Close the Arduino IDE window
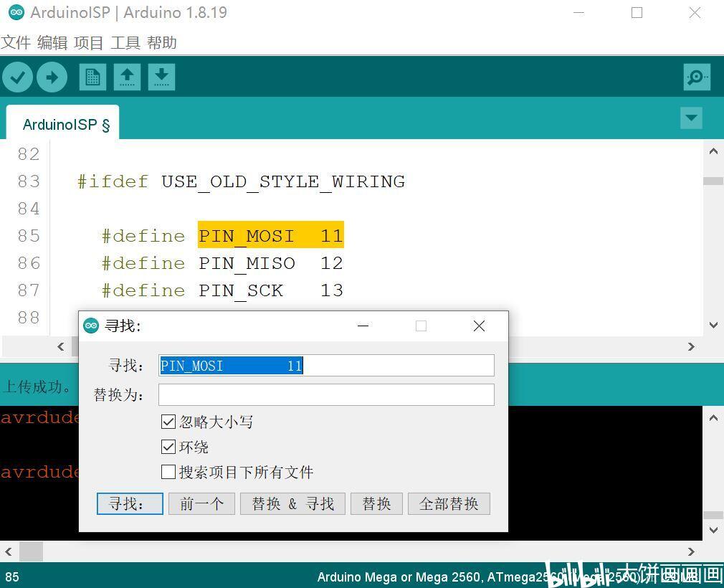724x588 pixels. tap(695, 13)
